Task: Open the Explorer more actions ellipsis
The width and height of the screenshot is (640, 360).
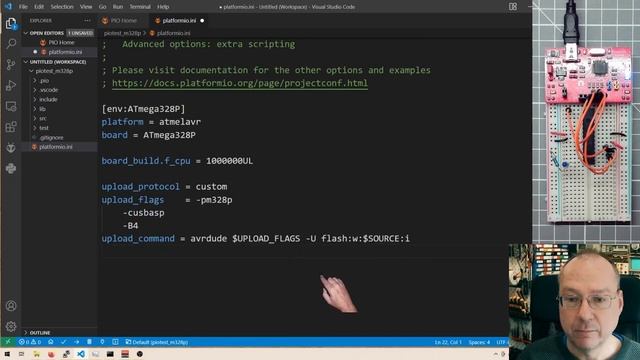Action: point(87,20)
